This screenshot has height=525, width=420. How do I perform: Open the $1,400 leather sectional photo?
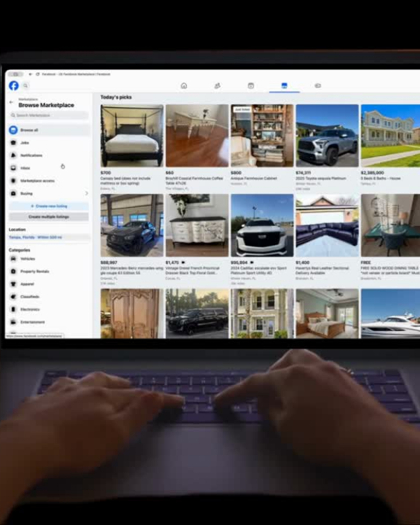click(327, 225)
